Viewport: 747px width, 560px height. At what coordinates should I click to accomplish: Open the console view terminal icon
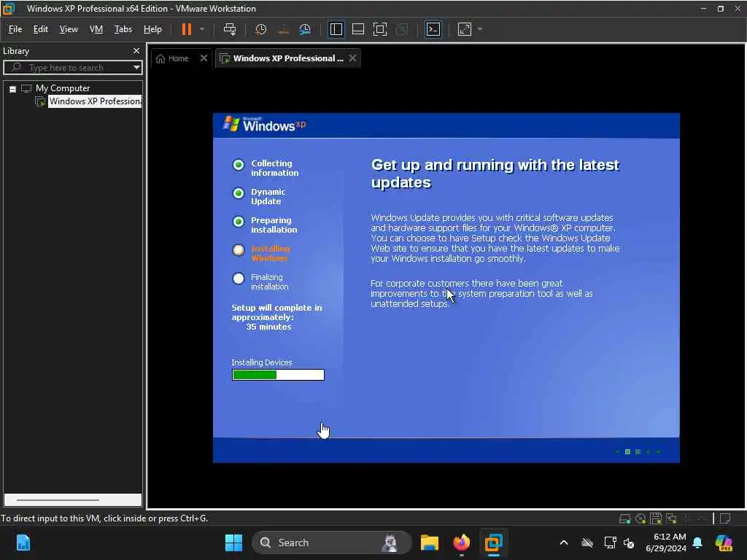coord(433,29)
